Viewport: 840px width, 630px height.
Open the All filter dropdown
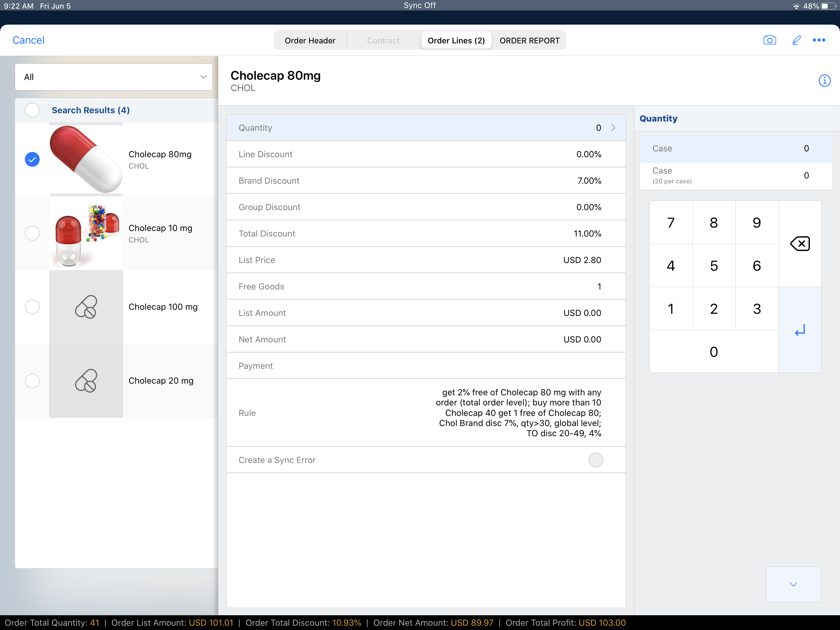113,77
